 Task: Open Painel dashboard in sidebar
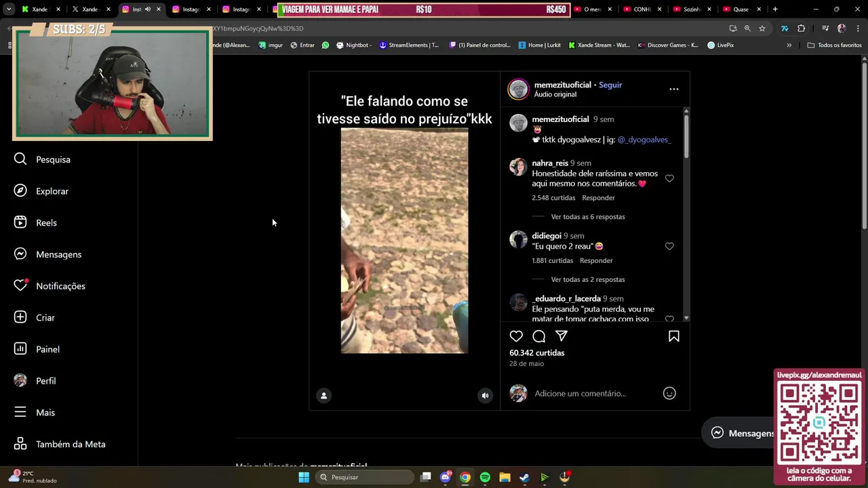(x=37, y=349)
